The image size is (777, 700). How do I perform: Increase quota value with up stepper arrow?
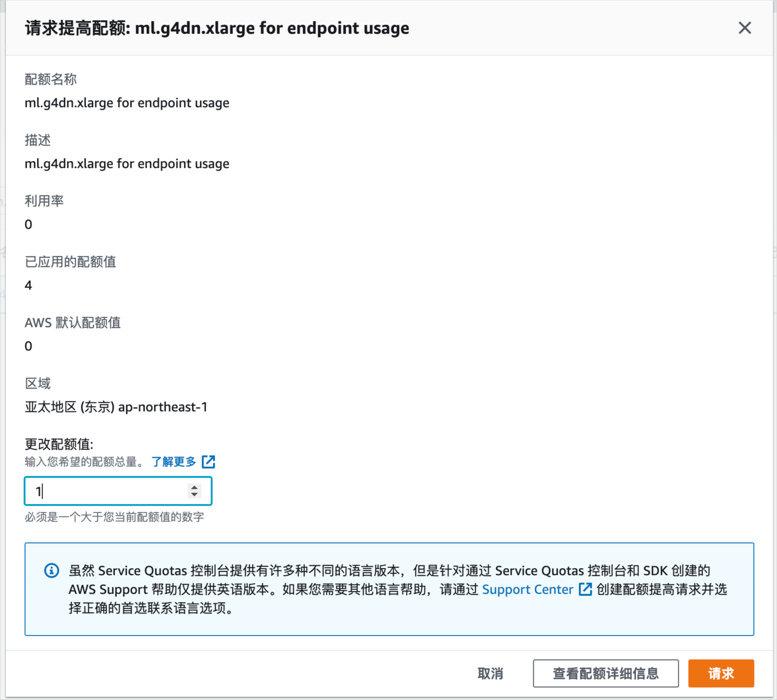[195, 487]
